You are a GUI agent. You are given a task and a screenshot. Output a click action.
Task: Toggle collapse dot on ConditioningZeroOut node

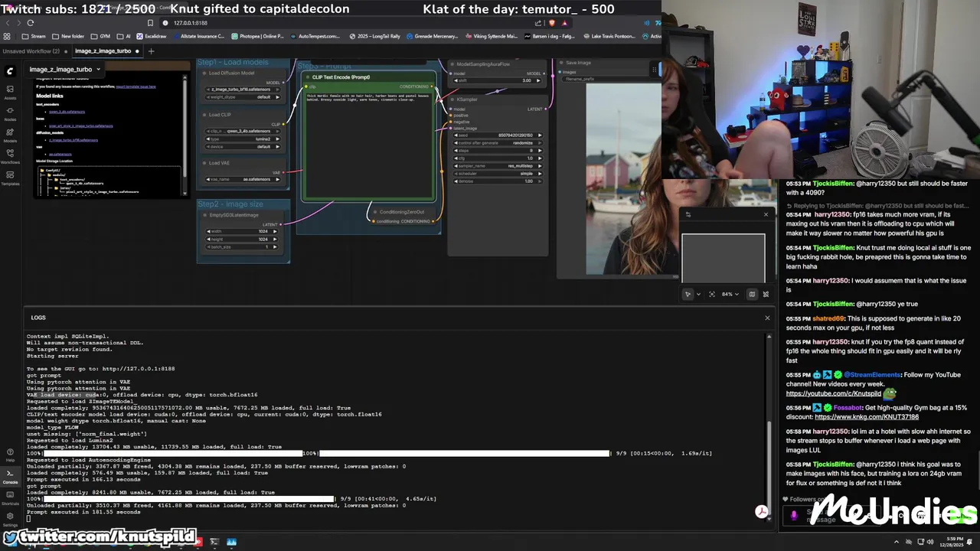[x=374, y=212]
